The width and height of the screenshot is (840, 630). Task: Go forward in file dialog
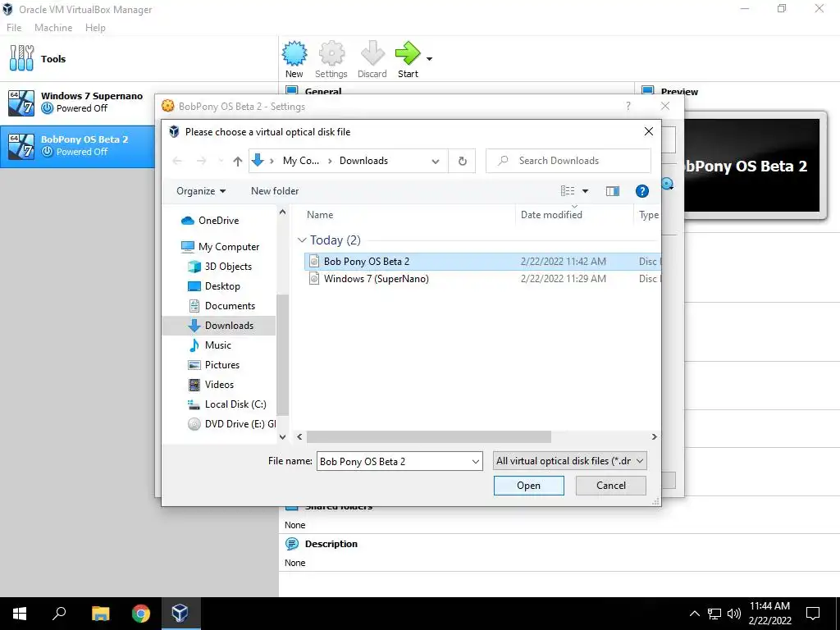[202, 161]
